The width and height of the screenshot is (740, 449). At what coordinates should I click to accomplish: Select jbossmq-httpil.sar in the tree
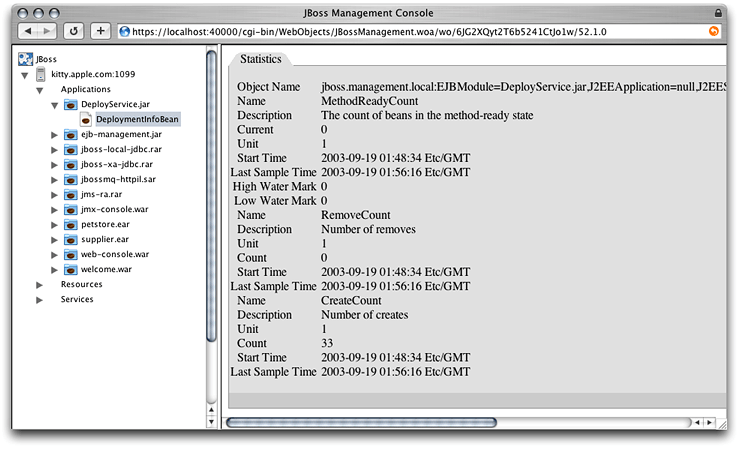pos(118,179)
